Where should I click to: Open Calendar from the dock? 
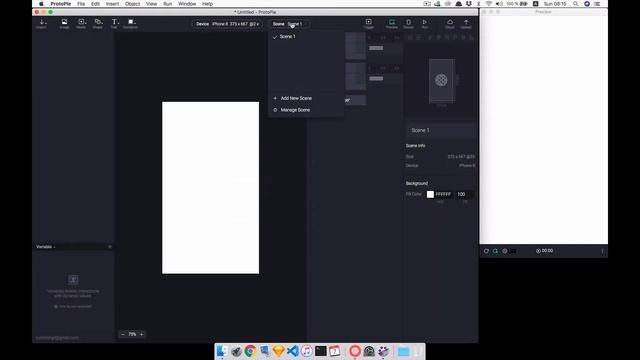(335, 351)
